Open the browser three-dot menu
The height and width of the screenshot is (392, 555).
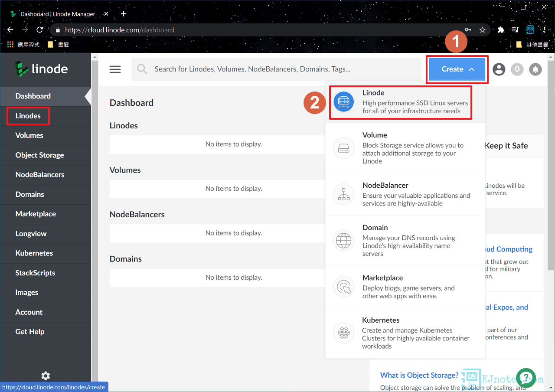(x=545, y=30)
